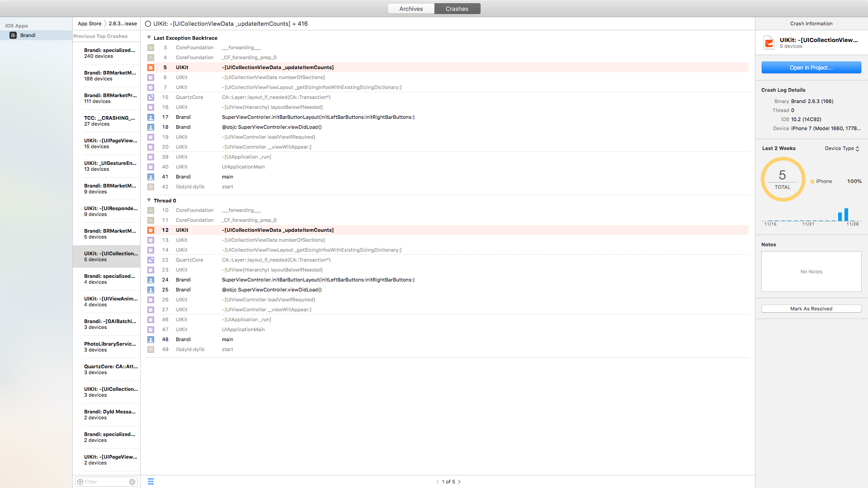Click Open in Project button
The width and height of the screenshot is (868, 488).
811,68
